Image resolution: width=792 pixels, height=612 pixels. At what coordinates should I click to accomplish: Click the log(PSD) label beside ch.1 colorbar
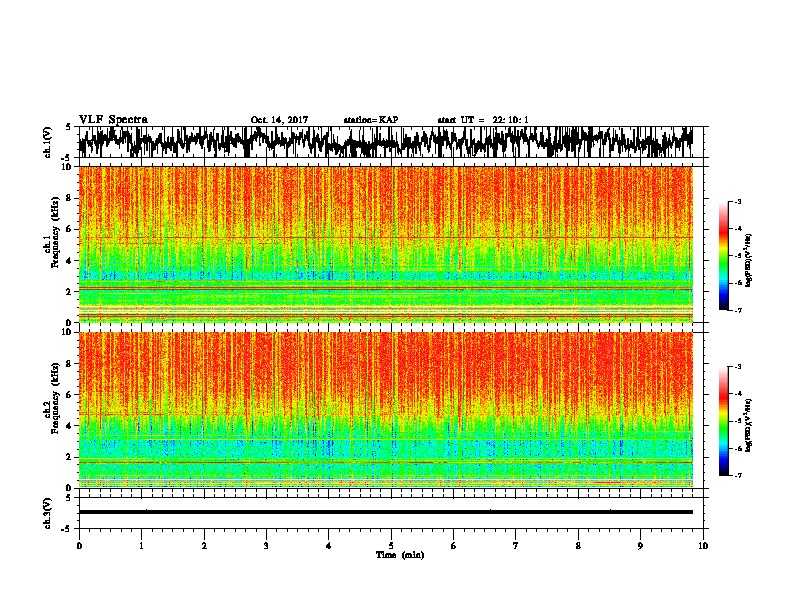point(749,261)
